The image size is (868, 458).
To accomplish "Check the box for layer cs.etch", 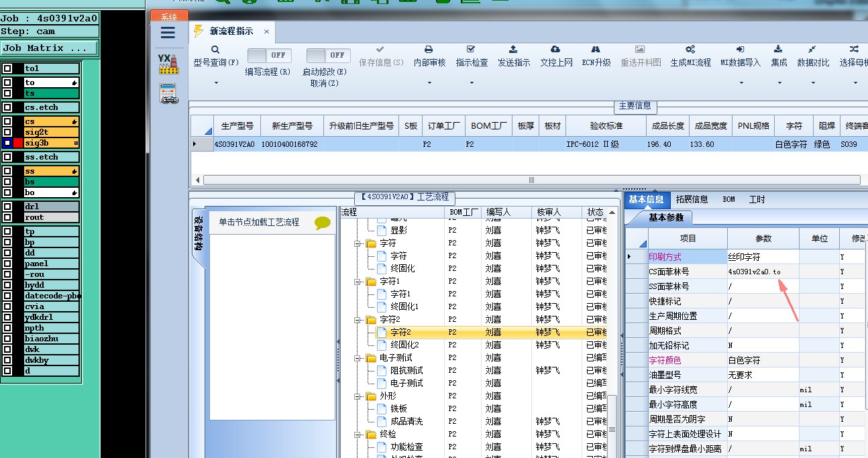I will [7, 107].
